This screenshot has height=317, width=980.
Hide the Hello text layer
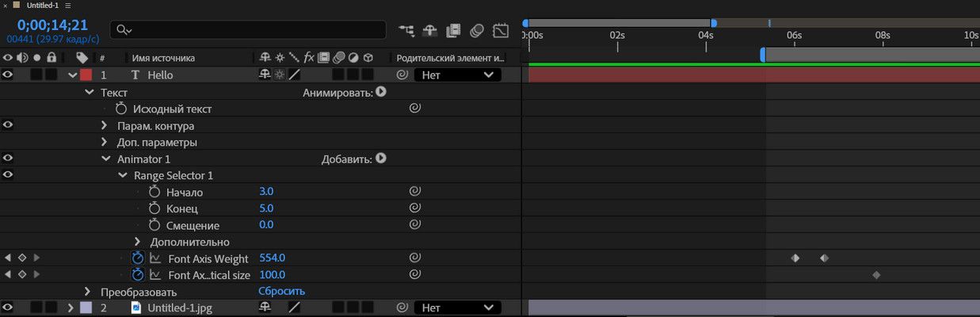(8, 75)
